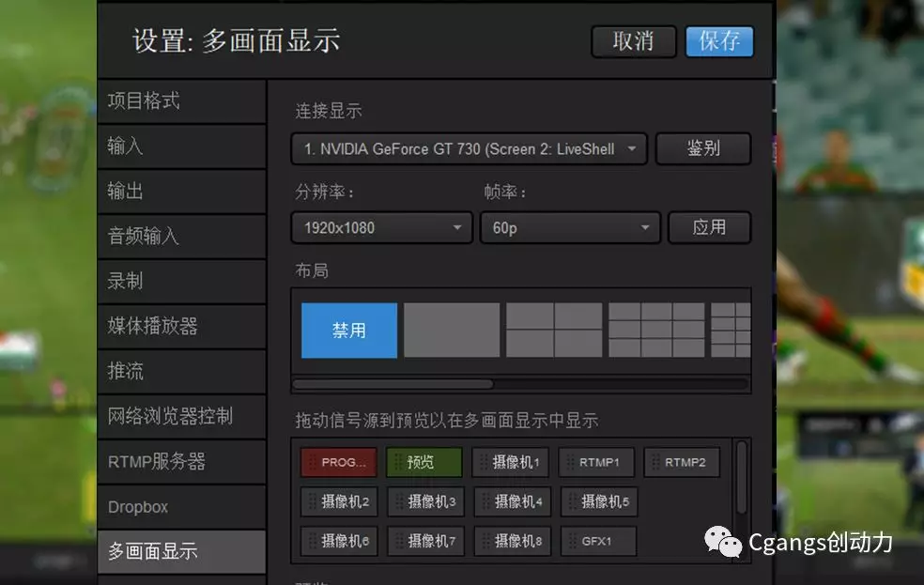Image resolution: width=924 pixels, height=585 pixels.
Task: Select the 摄像机4 source chip
Action: click(x=513, y=502)
